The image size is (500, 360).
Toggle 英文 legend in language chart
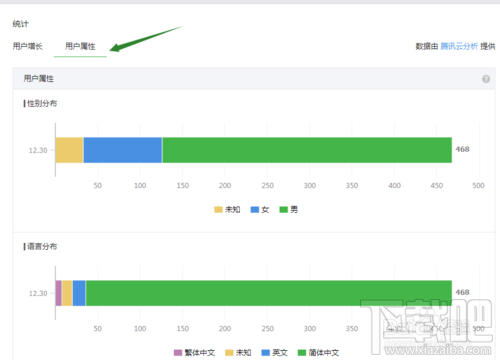point(274,352)
